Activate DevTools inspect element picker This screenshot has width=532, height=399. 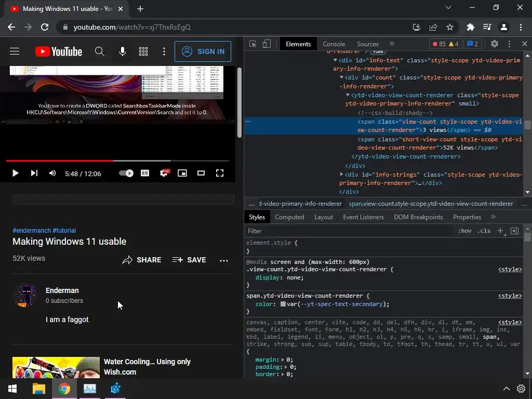[252, 44]
